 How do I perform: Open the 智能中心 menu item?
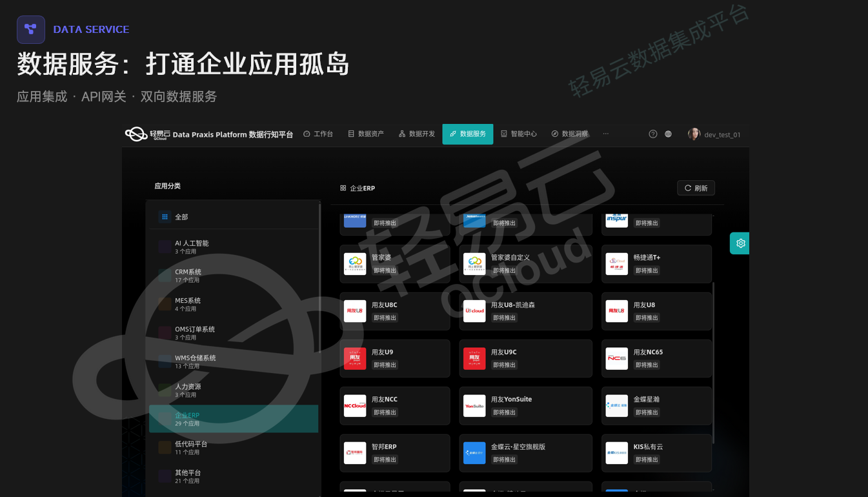pyautogui.click(x=518, y=134)
